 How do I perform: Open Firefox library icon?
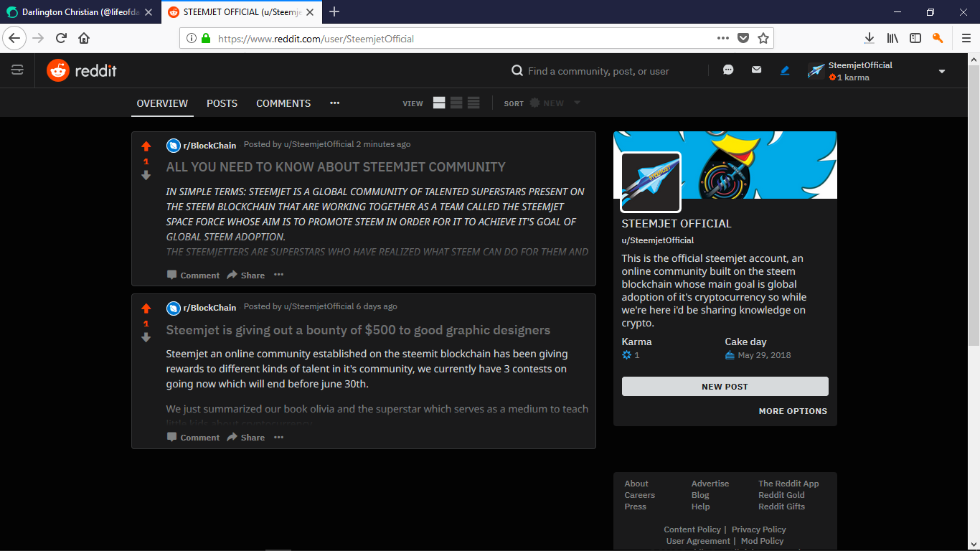(892, 38)
